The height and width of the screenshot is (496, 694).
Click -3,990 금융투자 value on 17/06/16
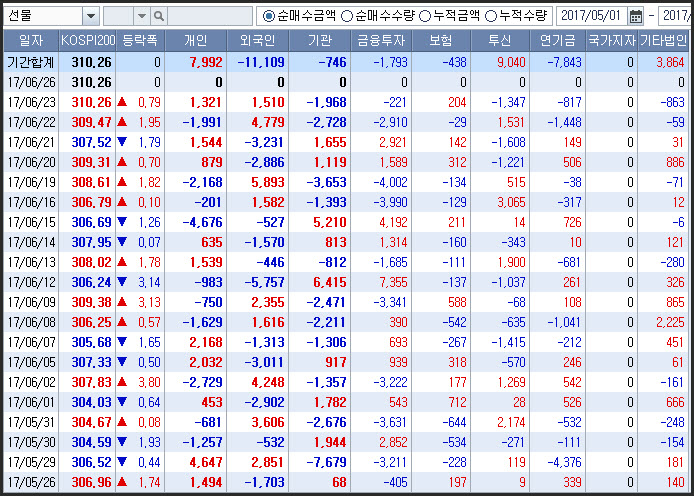pyautogui.click(x=390, y=202)
